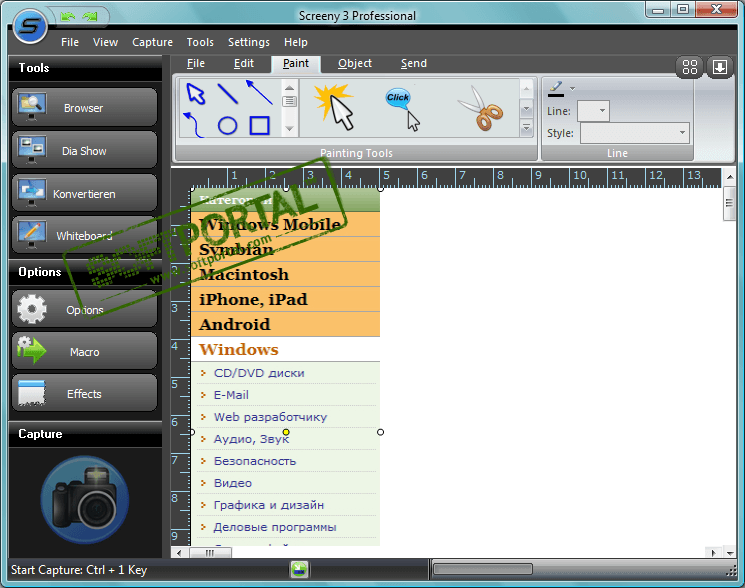Screen dimensions: 745x588
Task: Select the rectangle drawing tool
Action: (259, 126)
